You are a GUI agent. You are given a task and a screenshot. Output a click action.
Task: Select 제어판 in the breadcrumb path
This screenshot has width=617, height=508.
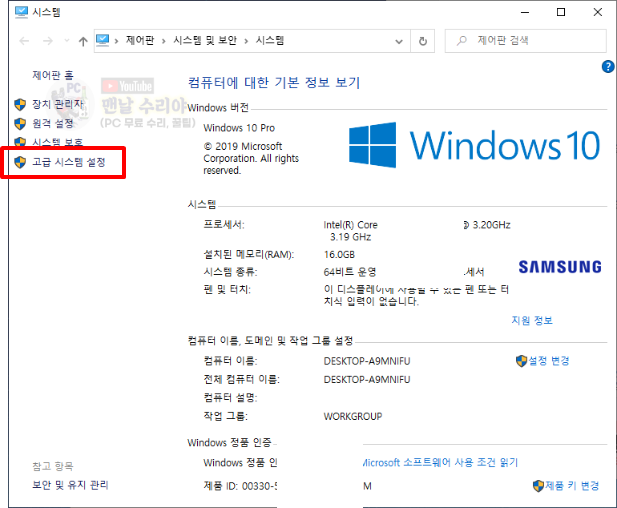(140, 40)
